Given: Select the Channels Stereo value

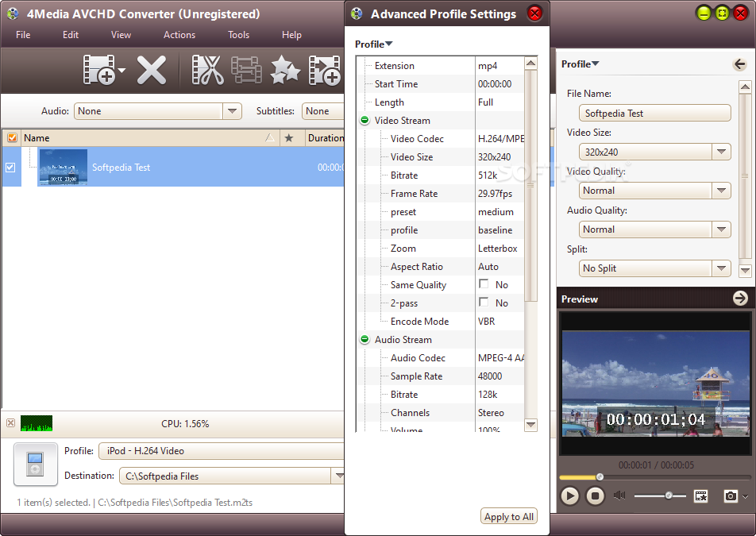Looking at the screenshot, I should 491,413.
